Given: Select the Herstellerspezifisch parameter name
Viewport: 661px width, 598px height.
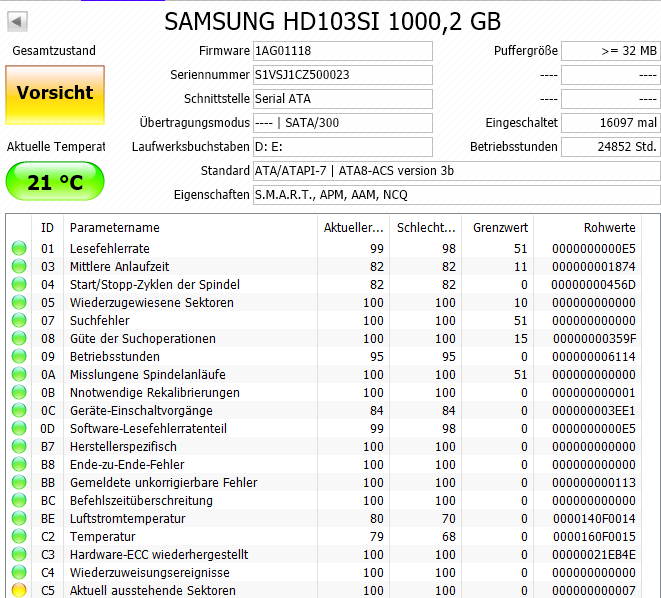Looking at the screenshot, I should (123, 447).
